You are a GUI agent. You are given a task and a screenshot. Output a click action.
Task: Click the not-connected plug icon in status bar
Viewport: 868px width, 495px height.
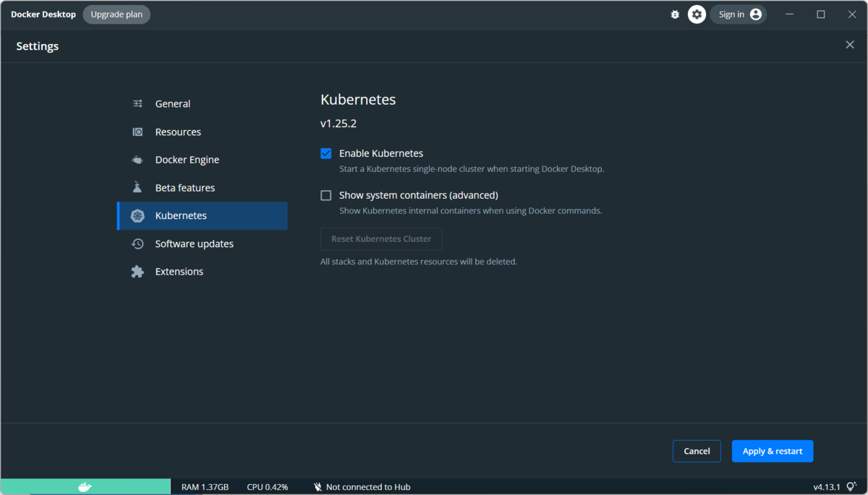(x=318, y=487)
